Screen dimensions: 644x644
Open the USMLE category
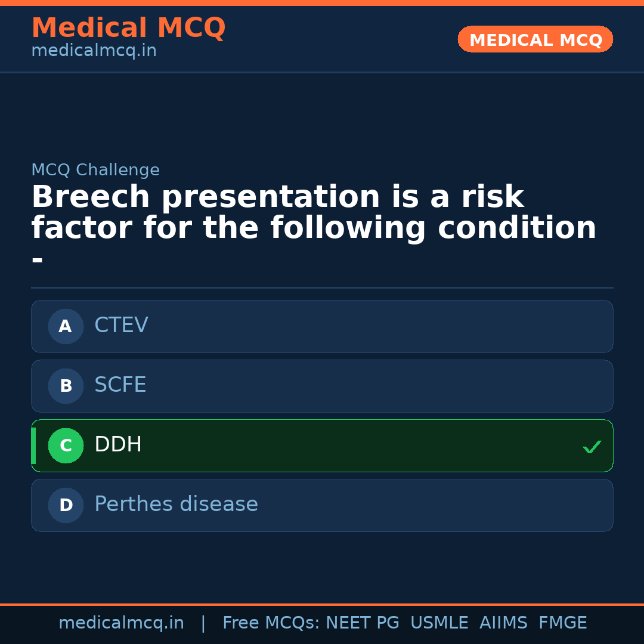439,622
